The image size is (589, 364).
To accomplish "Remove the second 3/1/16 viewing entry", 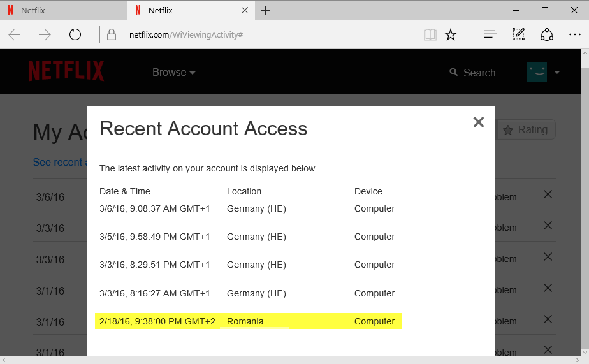I will (548, 319).
